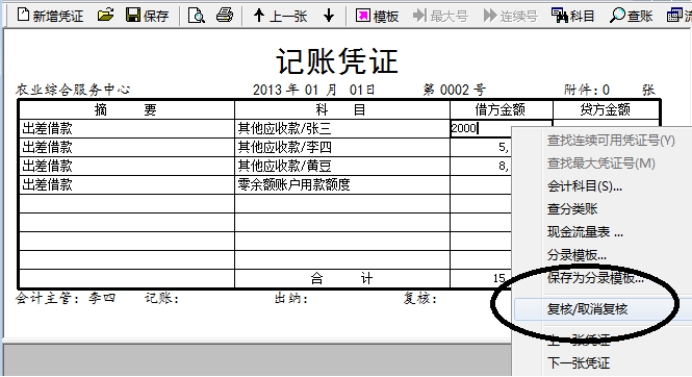Click the 新增凭证 new voucher button
692x377 pixels.
pyautogui.click(x=50, y=16)
